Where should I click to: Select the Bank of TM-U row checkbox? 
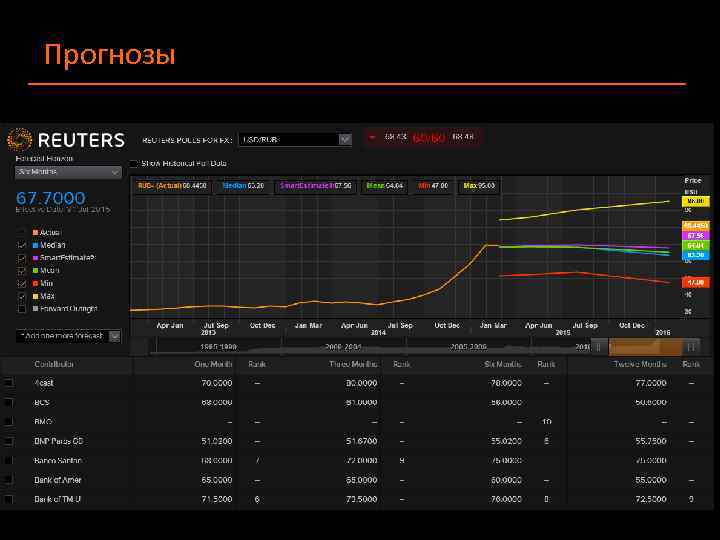[x=9, y=499]
